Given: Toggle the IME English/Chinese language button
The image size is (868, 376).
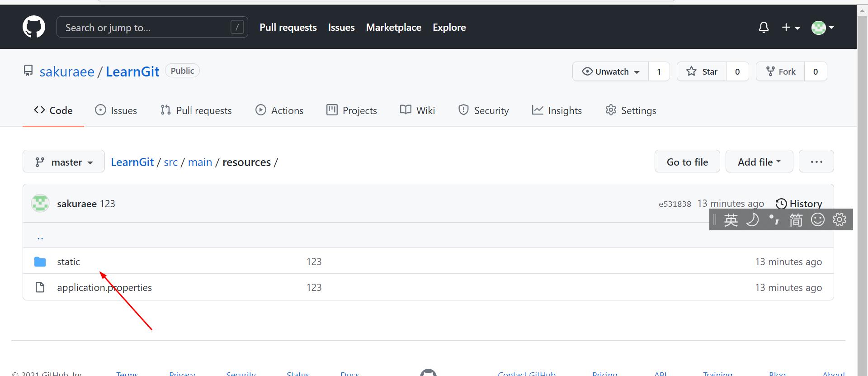Looking at the screenshot, I should [x=731, y=220].
